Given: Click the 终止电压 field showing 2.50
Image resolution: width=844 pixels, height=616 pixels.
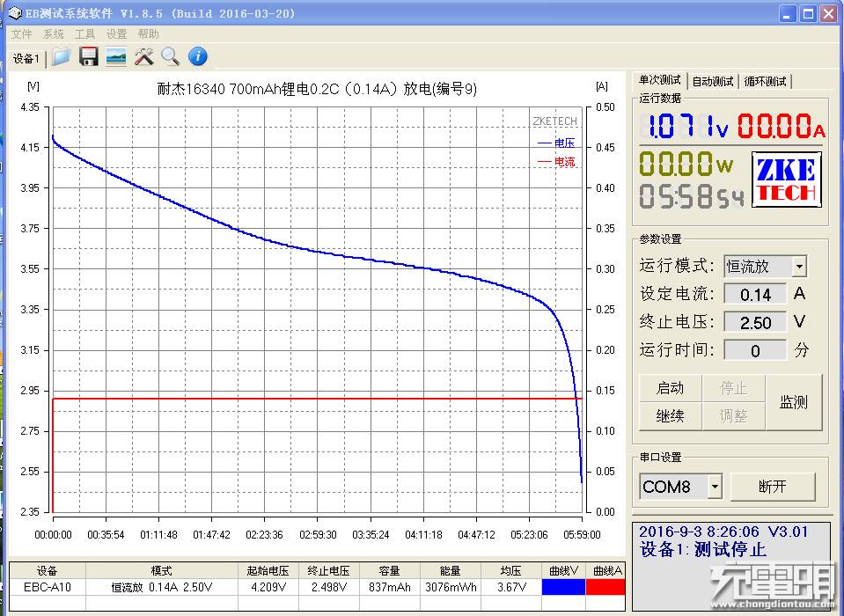Looking at the screenshot, I should point(755,322).
